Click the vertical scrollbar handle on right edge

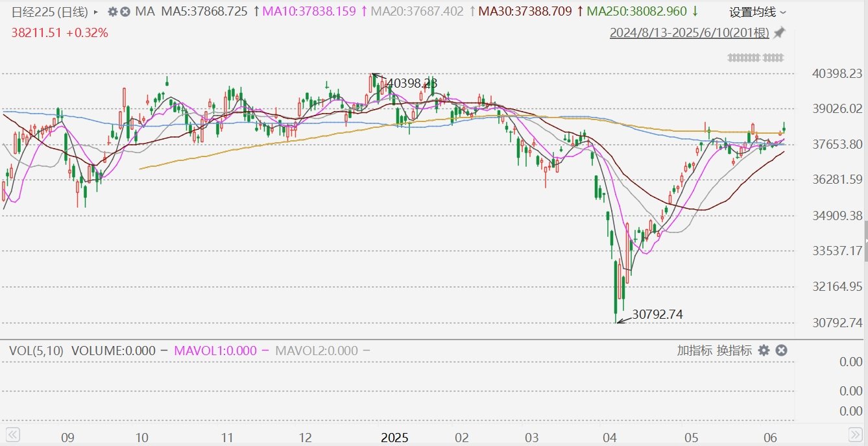click(865, 240)
